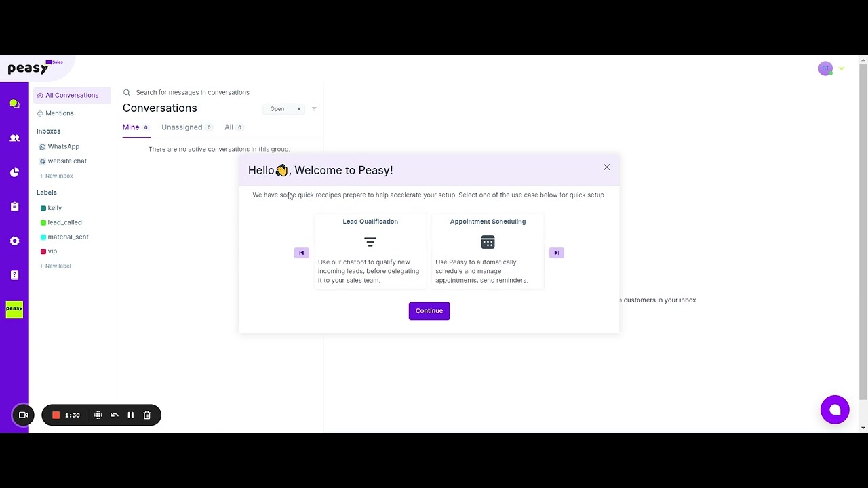The image size is (868, 488).
Task: Open the Open status dropdown
Action: 284,109
